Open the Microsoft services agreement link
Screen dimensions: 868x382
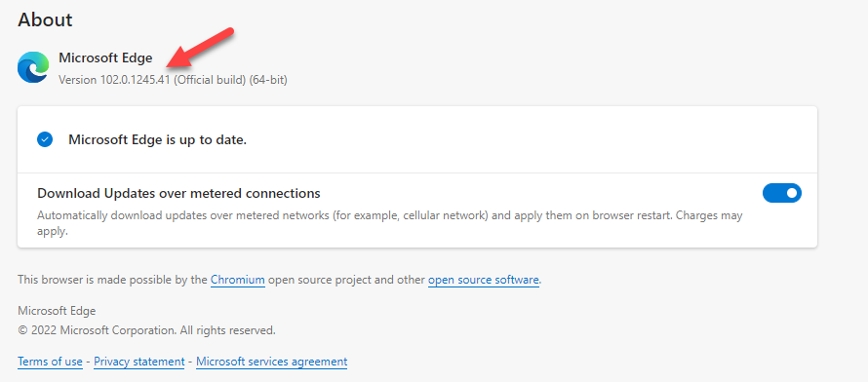pyautogui.click(x=272, y=362)
